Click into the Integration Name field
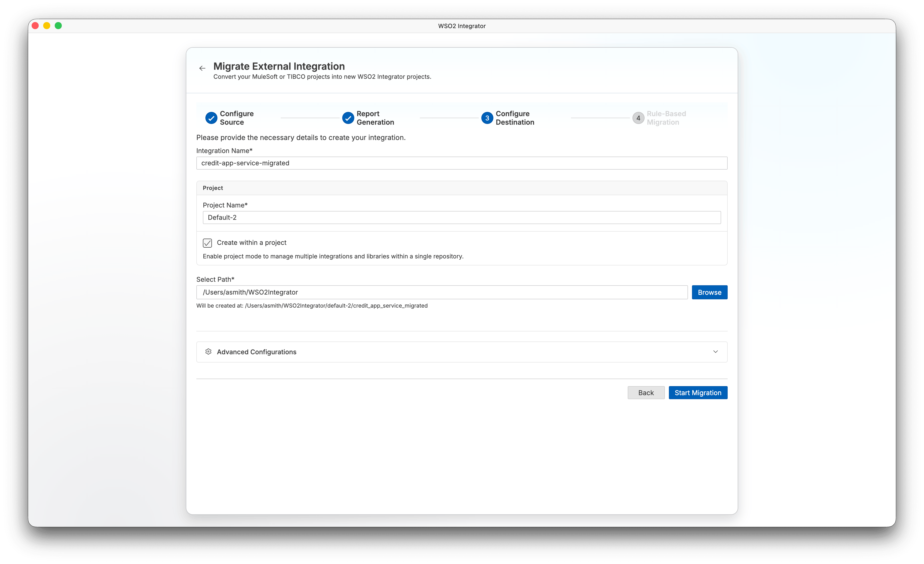 [462, 163]
